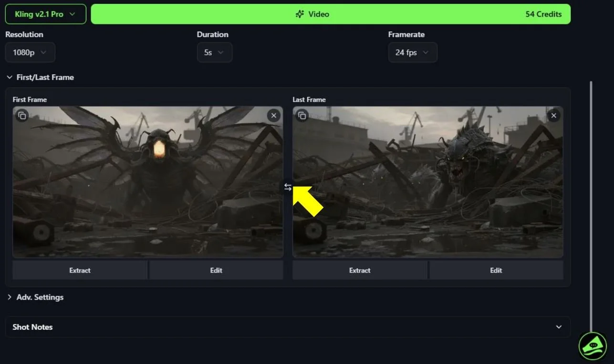The height and width of the screenshot is (364, 614).
Task: Open the Resolution dropdown
Action: tap(30, 52)
